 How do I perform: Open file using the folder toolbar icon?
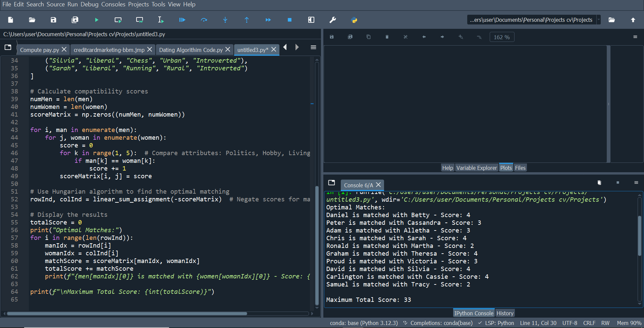(32, 20)
